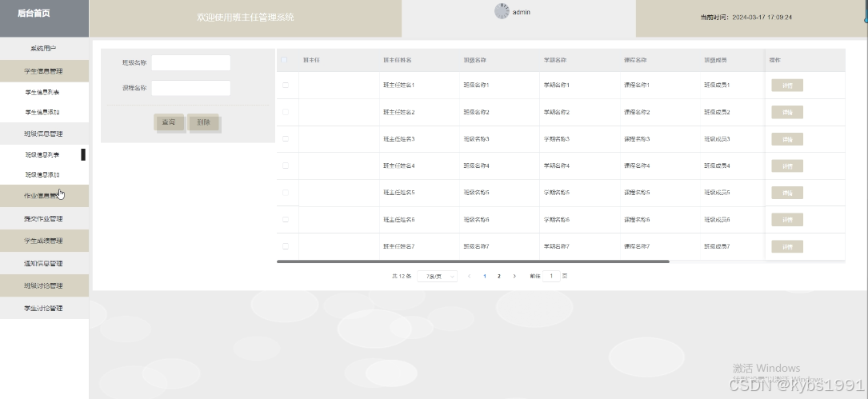
Task: Click the admin avatar icon
Action: click(502, 11)
